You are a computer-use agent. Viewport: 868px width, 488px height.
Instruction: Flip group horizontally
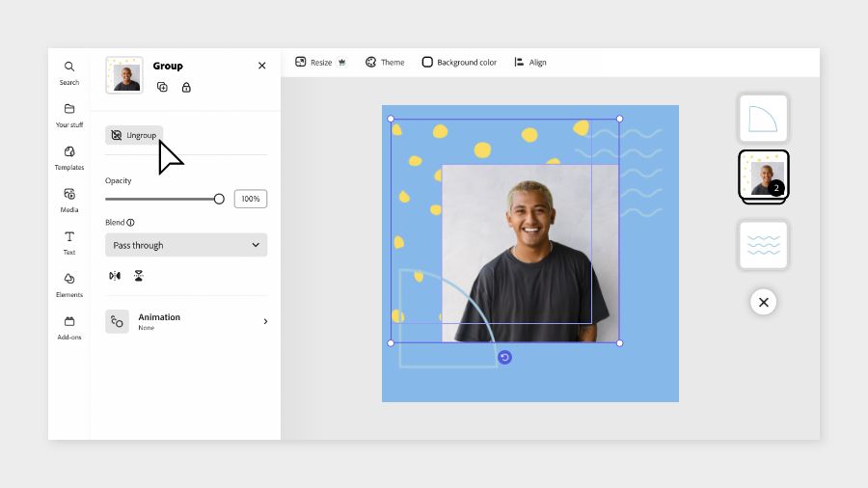tap(115, 276)
